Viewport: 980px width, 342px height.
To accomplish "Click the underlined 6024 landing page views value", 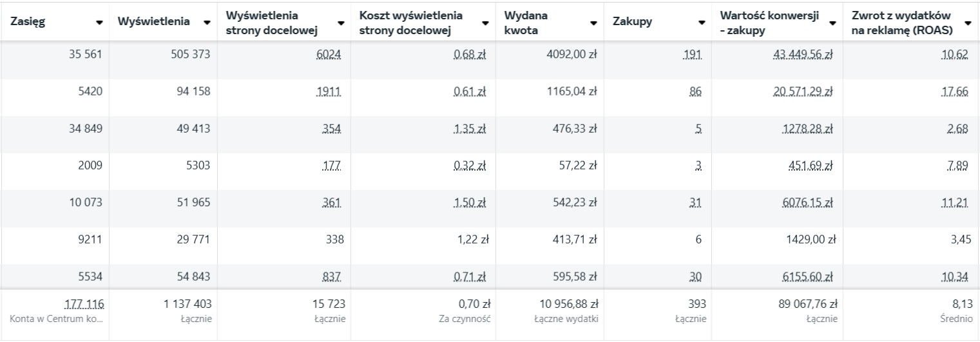I will point(329,55).
